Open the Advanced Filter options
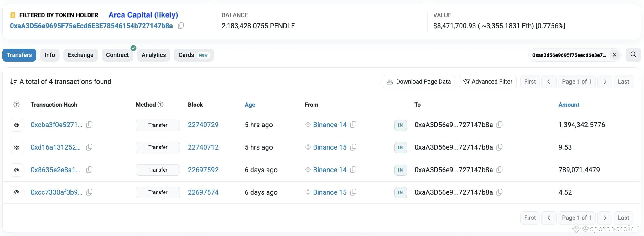This screenshot has width=644, height=236. (x=487, y=82)
